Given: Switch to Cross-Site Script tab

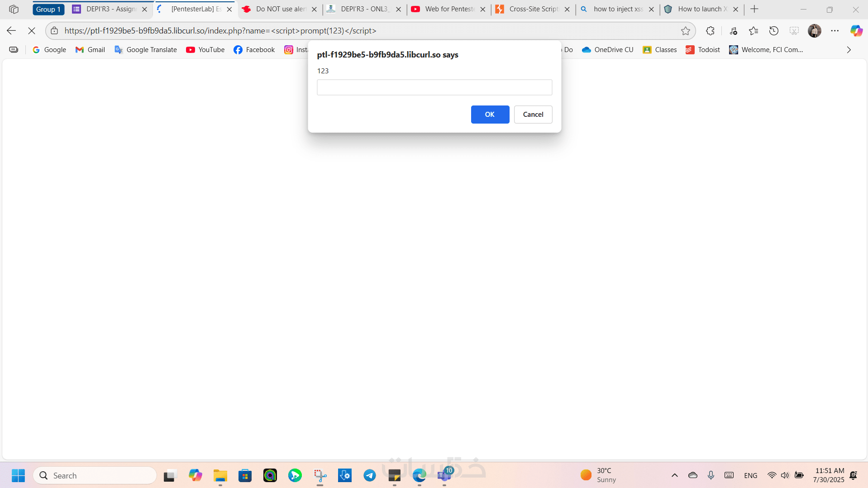Looking at the screenshot, I should [x=533, y=9].
